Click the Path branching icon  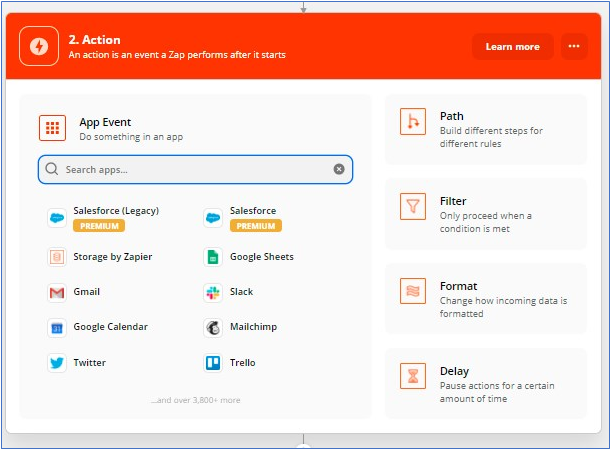pos(413,122)
